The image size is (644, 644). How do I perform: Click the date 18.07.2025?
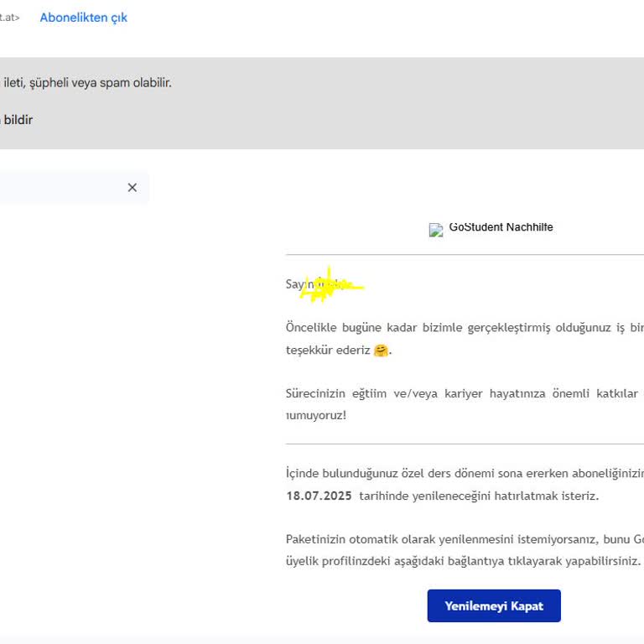pos(319,496)
